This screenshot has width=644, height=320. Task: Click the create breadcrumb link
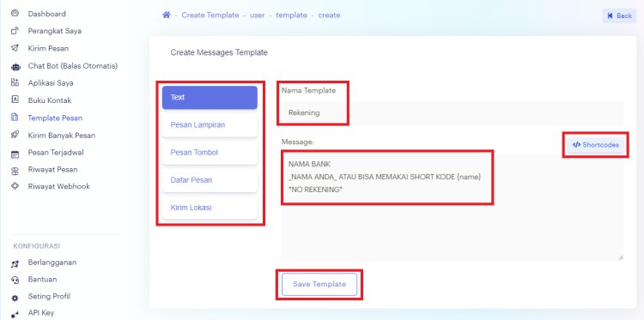(329, 15)
